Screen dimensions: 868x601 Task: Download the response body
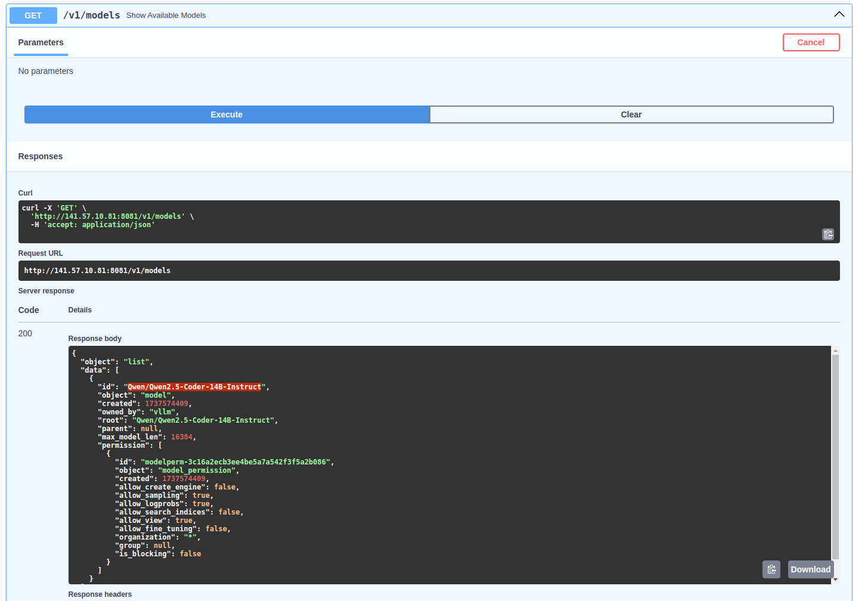coord(810,569)
